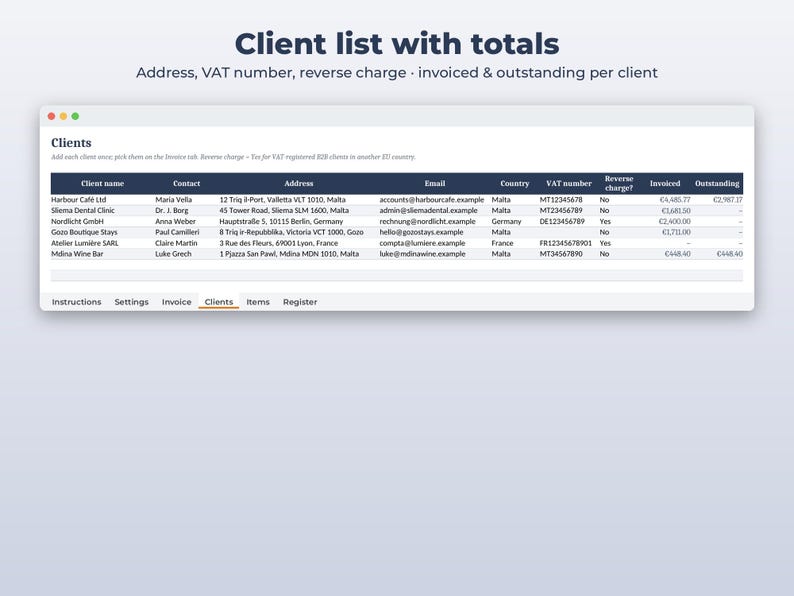Select invoiced amount €2,400.00
This screenshot has height=596, width=794.
pyautogui.click(x=674, y=221)
